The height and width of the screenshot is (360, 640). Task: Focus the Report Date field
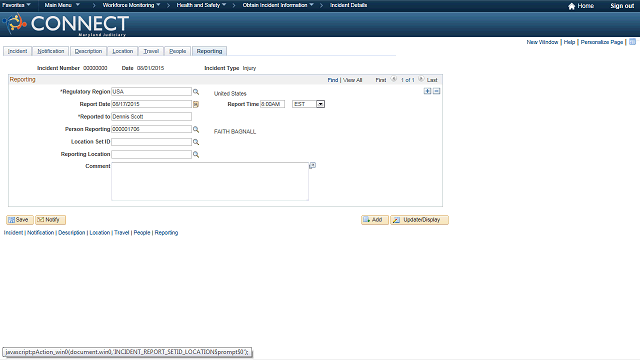click(151, 104)
